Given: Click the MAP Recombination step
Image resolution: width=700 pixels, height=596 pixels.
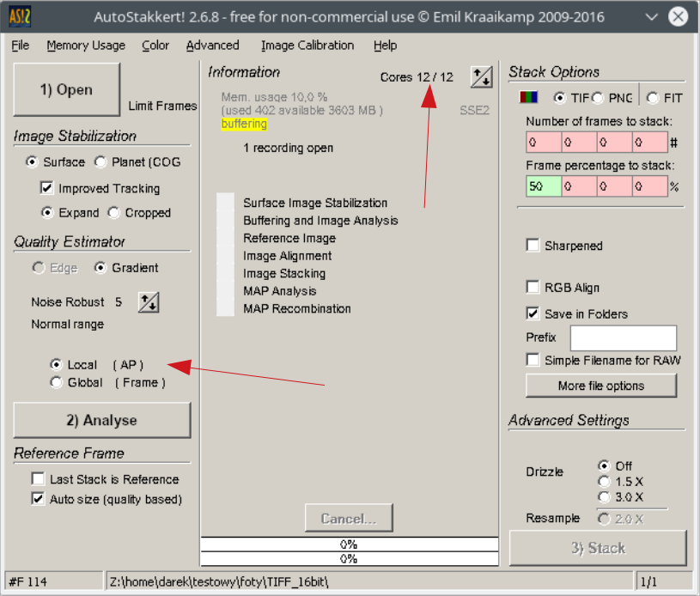Looking at the screenshot, I should click(297, 308).
